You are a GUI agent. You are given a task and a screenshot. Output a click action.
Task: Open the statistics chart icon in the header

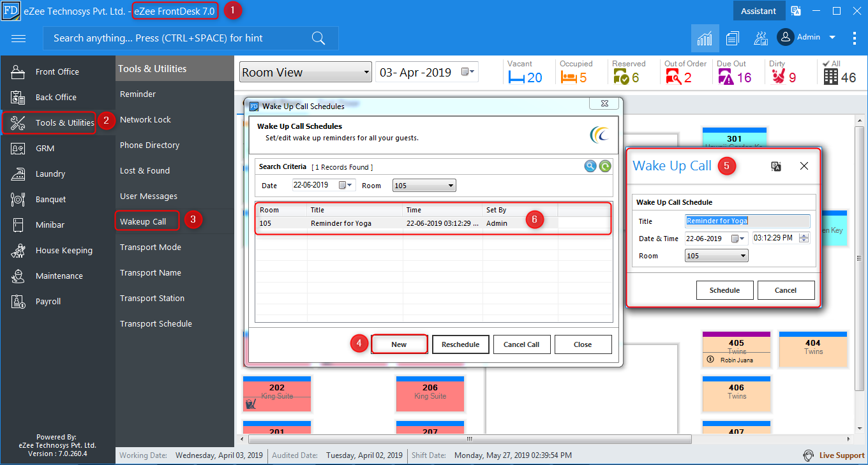705,38
